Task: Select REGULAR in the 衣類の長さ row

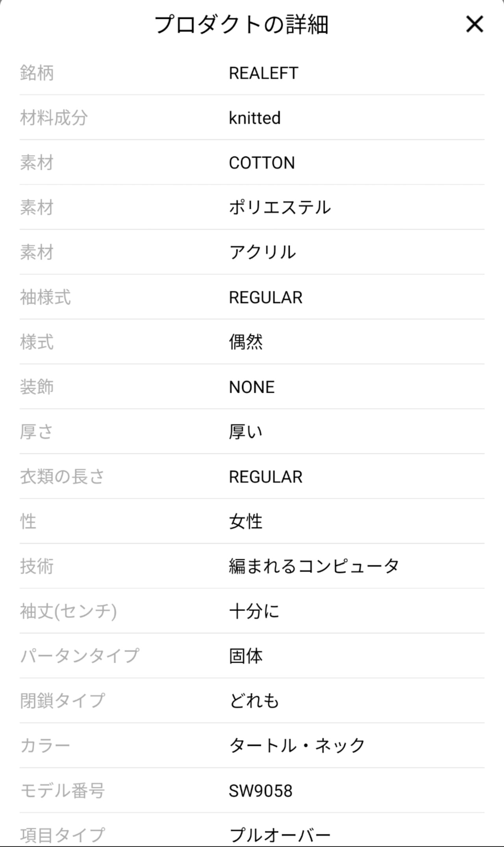Action: pyautogui.click(x=265, y=477)
